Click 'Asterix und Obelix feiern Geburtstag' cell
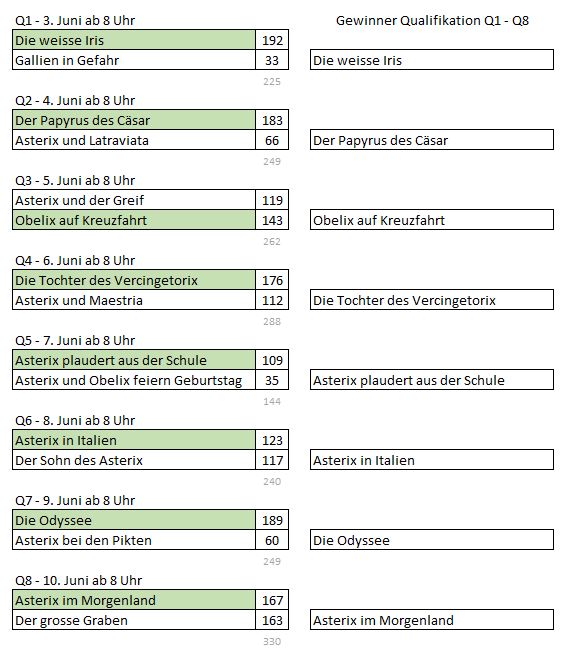587x657 pixels. point(134,380)
